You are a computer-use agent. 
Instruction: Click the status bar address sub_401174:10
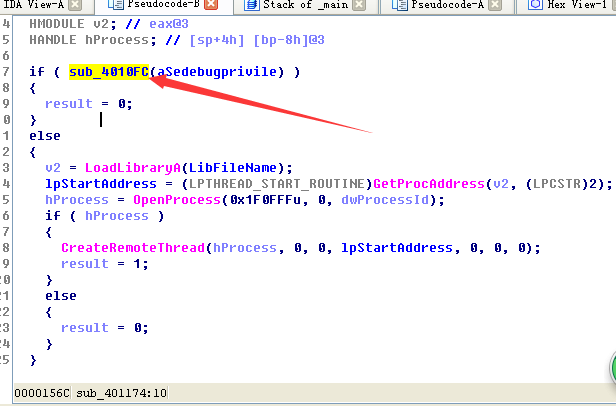(122, 394)
